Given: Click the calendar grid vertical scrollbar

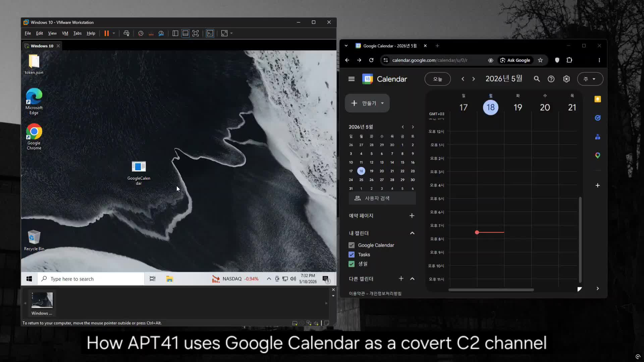Looking at the screenshot, I should click(580, 240).
